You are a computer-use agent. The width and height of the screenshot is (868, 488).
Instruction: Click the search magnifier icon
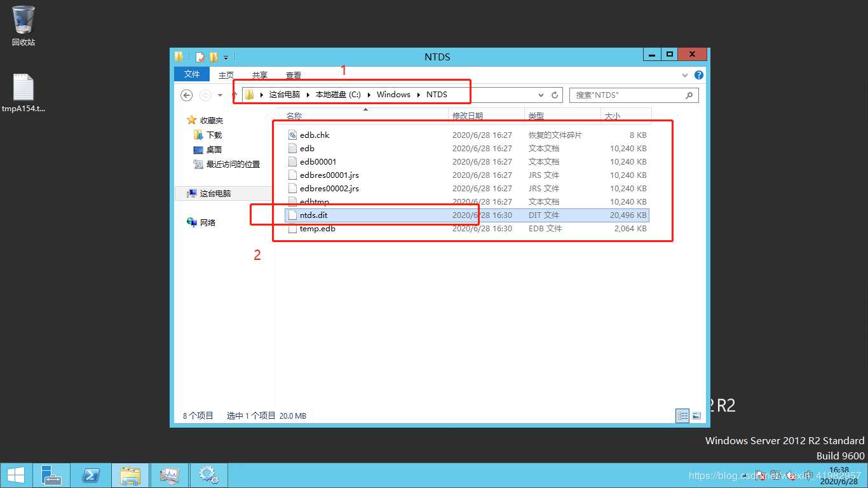[689, 95]
